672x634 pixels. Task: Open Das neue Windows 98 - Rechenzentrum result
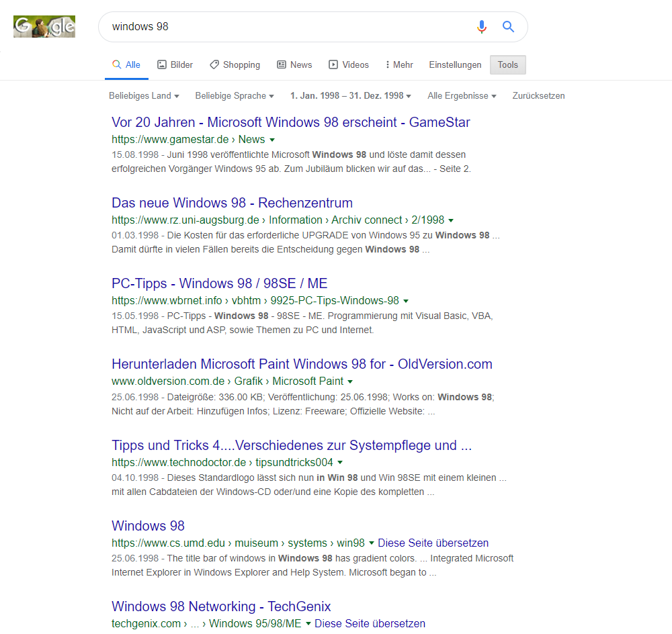click(x=232, y=203)
